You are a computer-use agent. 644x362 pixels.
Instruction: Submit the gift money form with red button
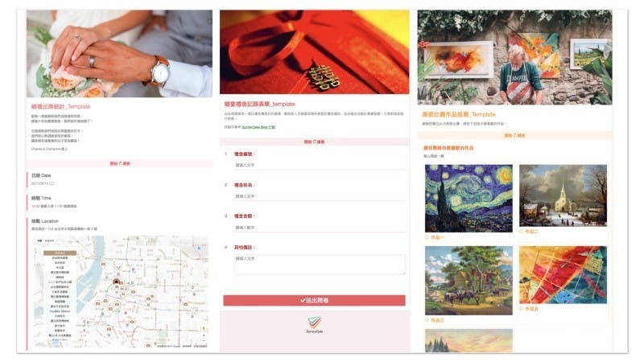pos(314,300)
